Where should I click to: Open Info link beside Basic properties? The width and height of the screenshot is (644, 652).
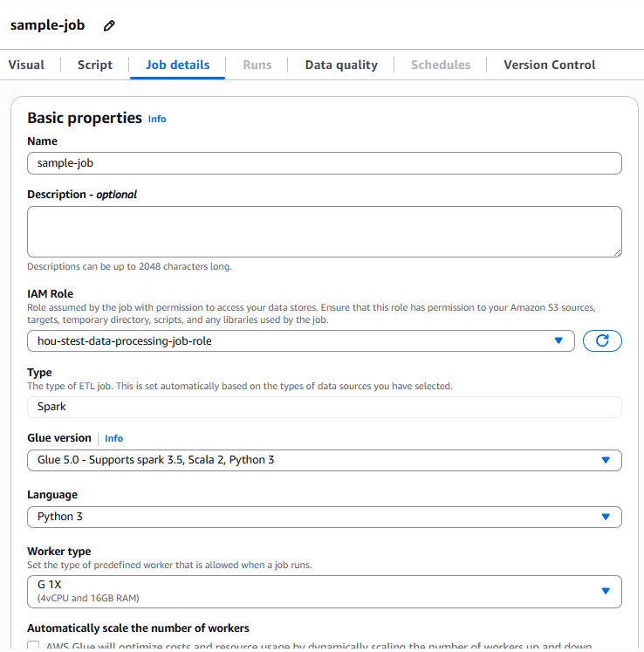157,119
